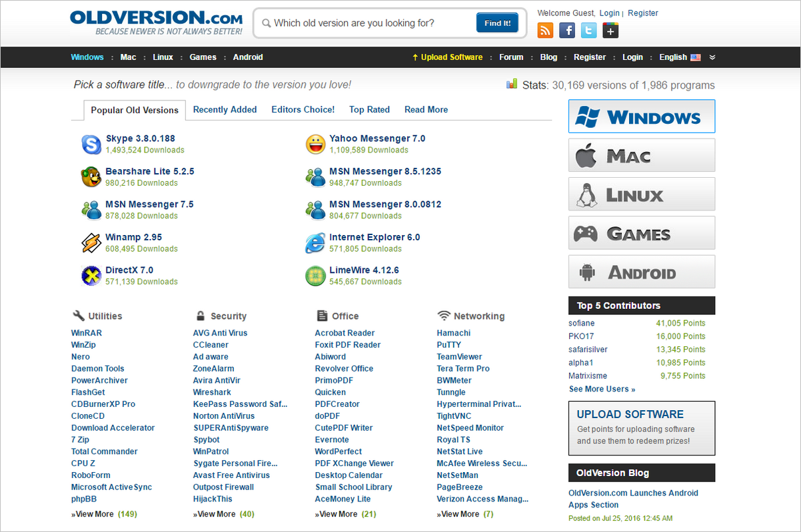Click the Google Plus share icon
The width and height of the screenshot is (801, 532).
pos(610,30)
